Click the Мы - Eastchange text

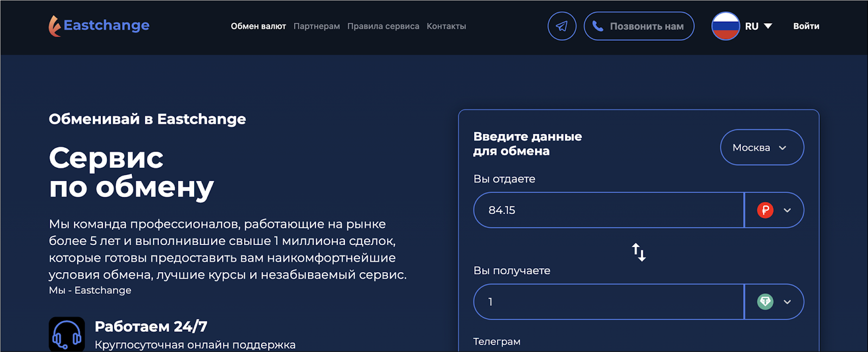(90, 290)
